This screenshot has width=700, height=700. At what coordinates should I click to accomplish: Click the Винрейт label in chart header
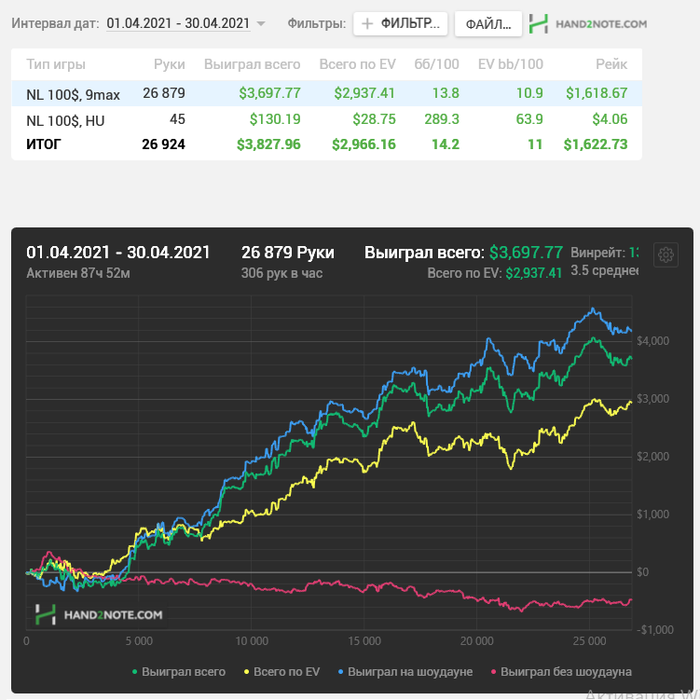click(x=597, y=253)
